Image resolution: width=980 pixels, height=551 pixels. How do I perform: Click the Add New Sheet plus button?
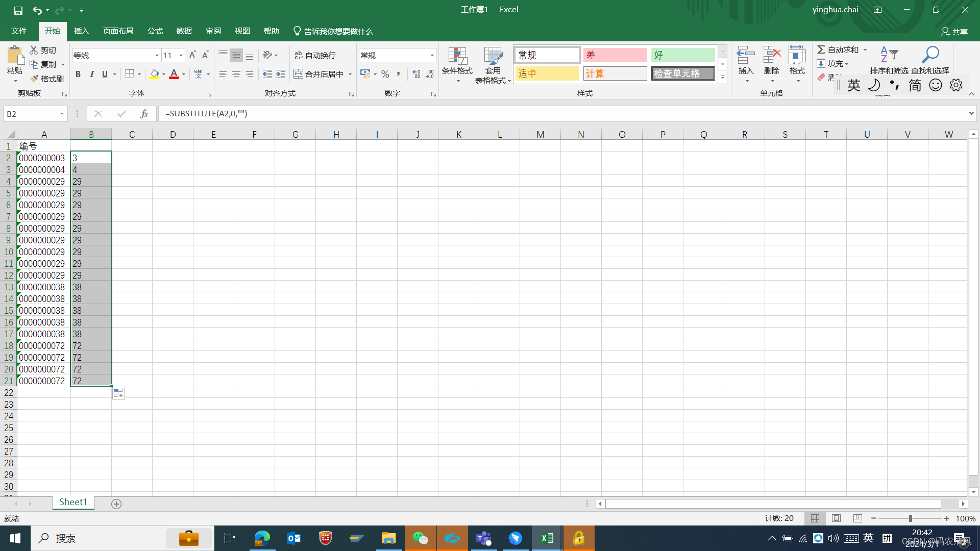(116, 504)
